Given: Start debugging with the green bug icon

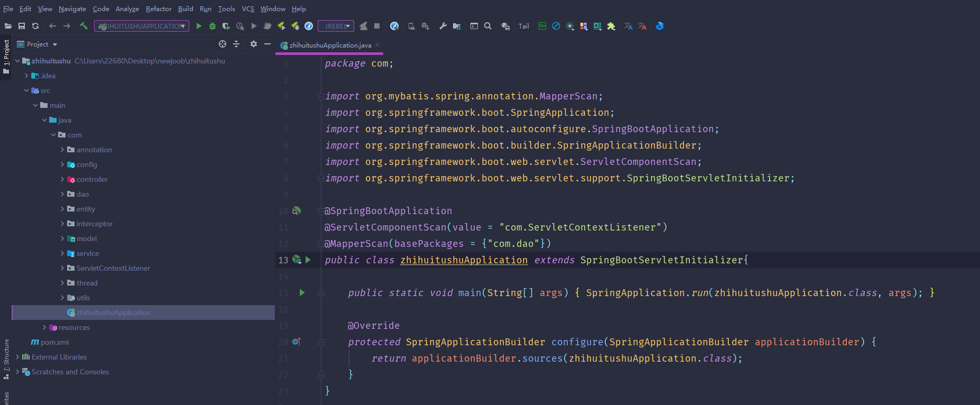Looking at the screenshot, I should tap(212, 26).
